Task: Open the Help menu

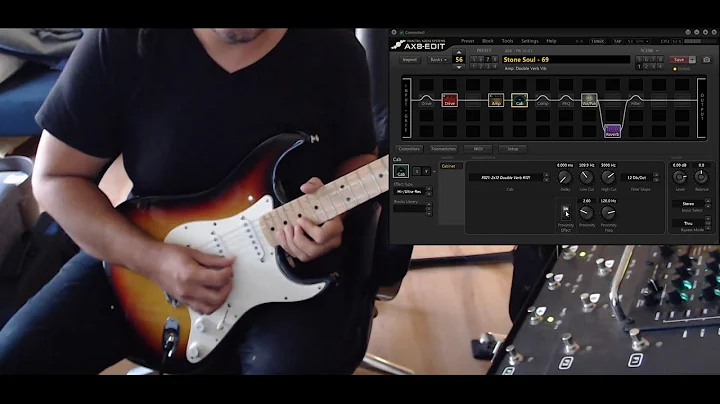Action: click(551, 41)
